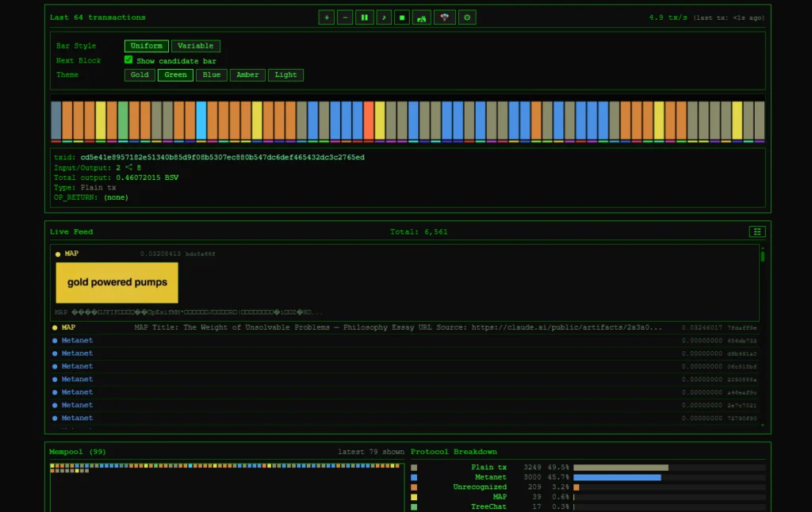Click the Plain tx label in Protocol Breakdown
This screenshot has height=512, width=812.
pyautogui.click(x=488, y=468)
